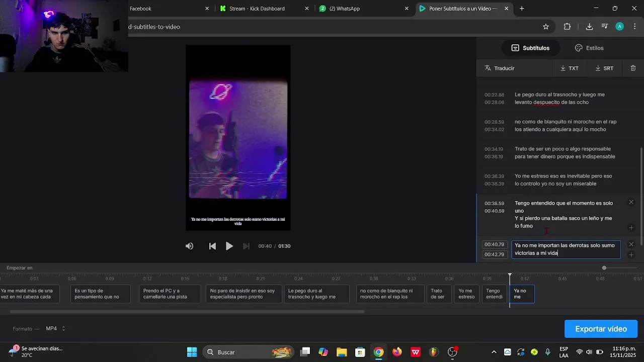Image resolution: width=644 pixels, height=362 pixels.
Task: Skip to next subtitle segment
Action: [x=246, y=246]
